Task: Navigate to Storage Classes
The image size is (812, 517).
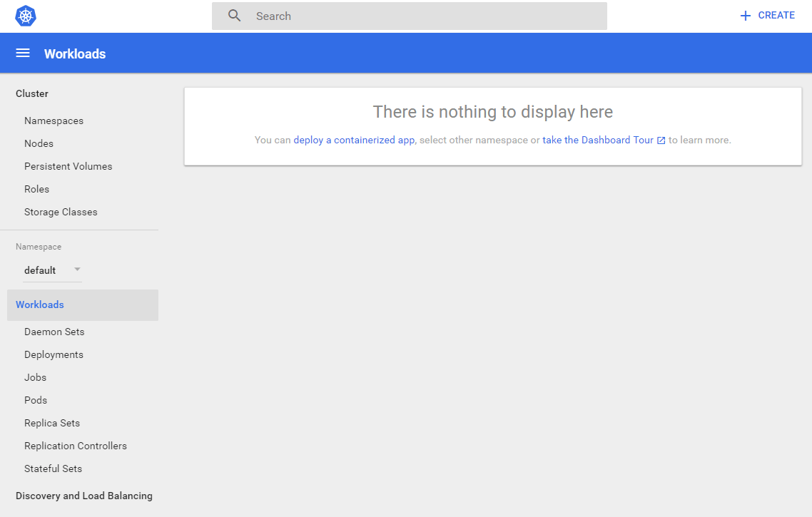Action: point(61,212)
